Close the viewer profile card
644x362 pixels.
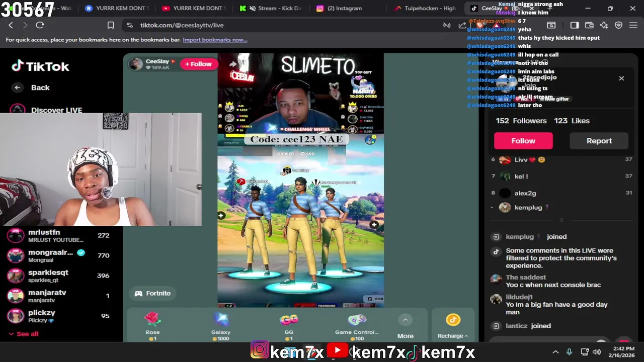(621, 78)
